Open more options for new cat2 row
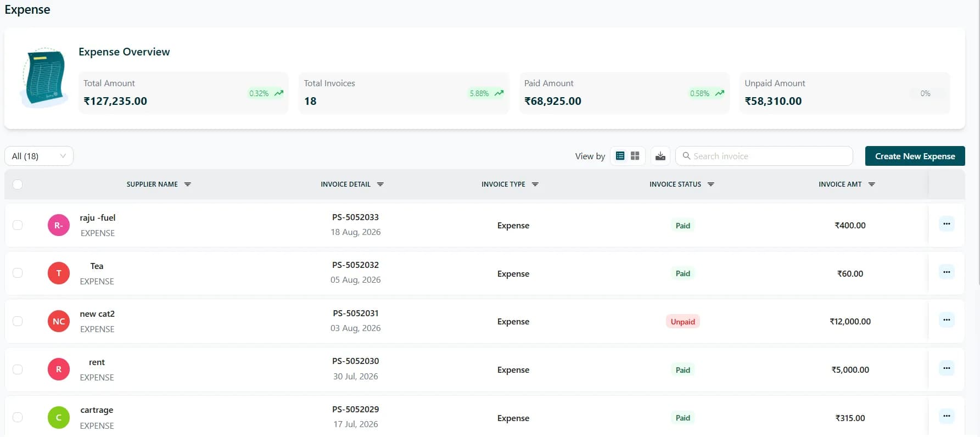The height and width of the screenshot is (437, 980). tap(947, 320)
